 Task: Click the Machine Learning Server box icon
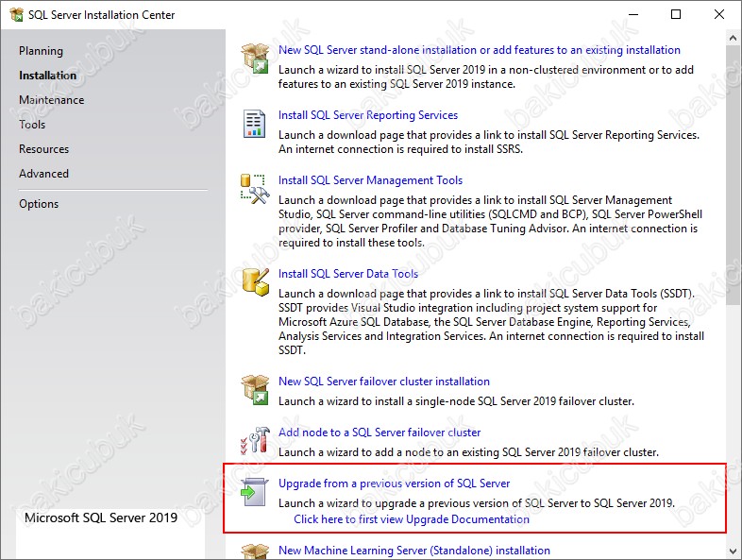click(x=255, y=552)
